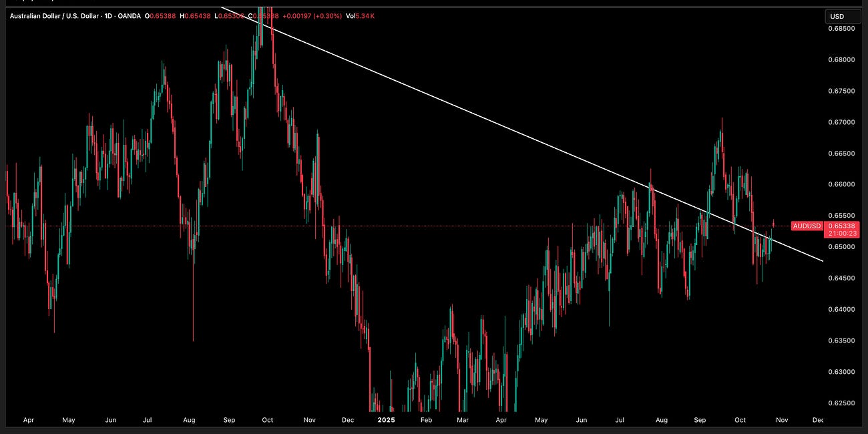Viewport: 868px width, 434px height.
Task: Click the 2025 year label on time axis
Action: click(x=387, y=420)
